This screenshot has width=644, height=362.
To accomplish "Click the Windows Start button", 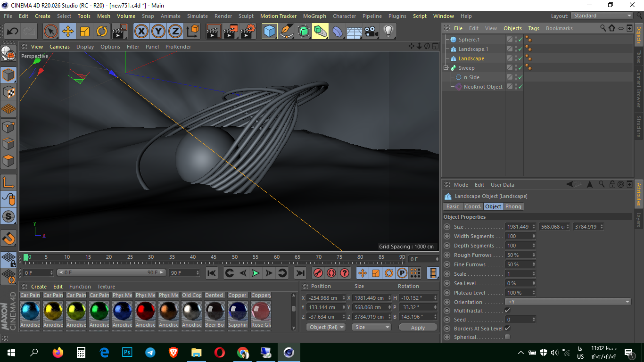I will 11,353.
